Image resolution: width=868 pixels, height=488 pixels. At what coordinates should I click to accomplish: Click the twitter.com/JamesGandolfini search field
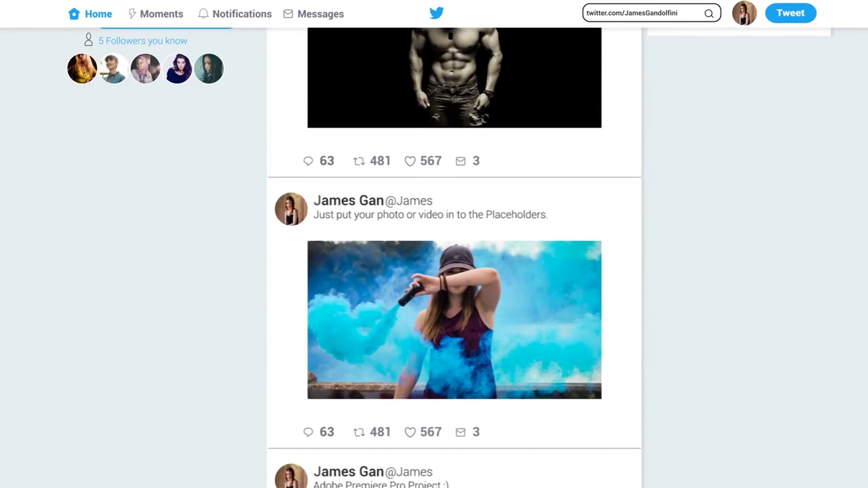click(x=642, y=13)
